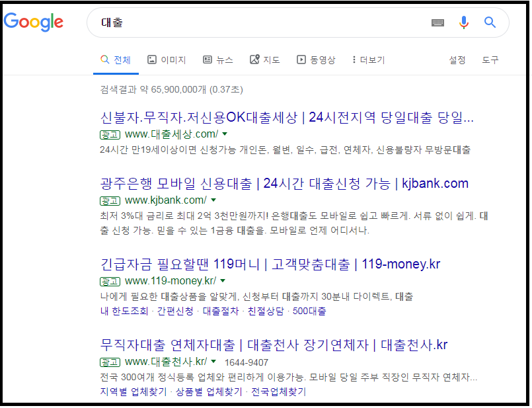Viewport: 532px width, 408px height.
Task: Open the 지도 tab
Action: 264,60
